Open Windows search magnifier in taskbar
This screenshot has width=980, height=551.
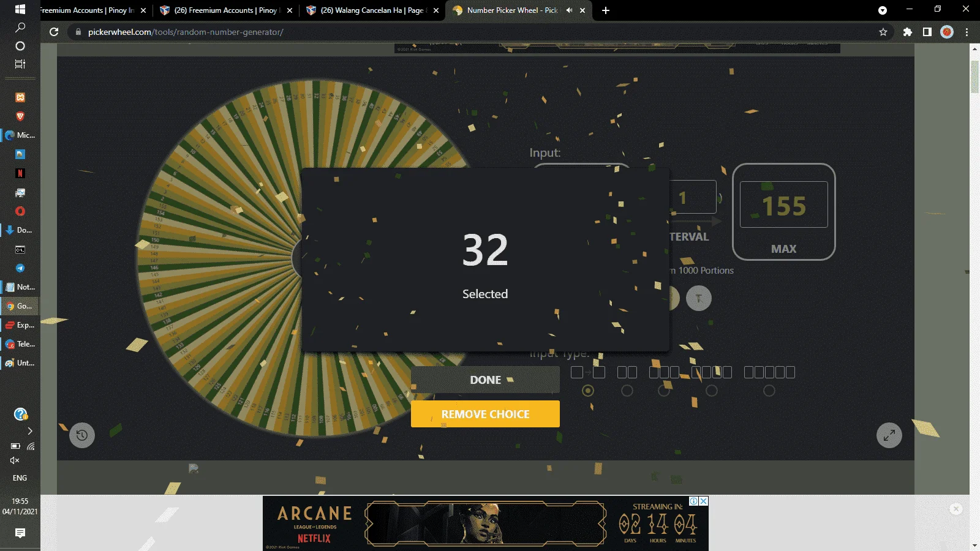coord(20,28)
